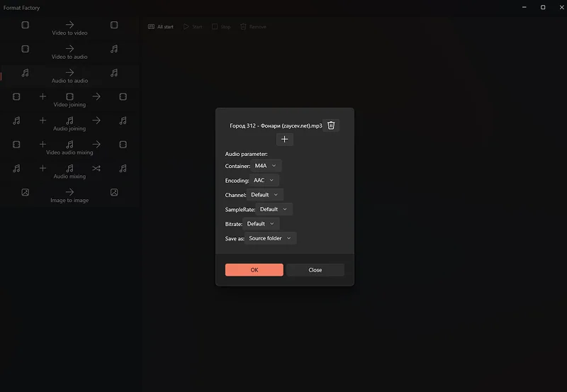The image size is (567, 392).
Task: Expand the SampleRate dropdown
Action: pos(274,209)
